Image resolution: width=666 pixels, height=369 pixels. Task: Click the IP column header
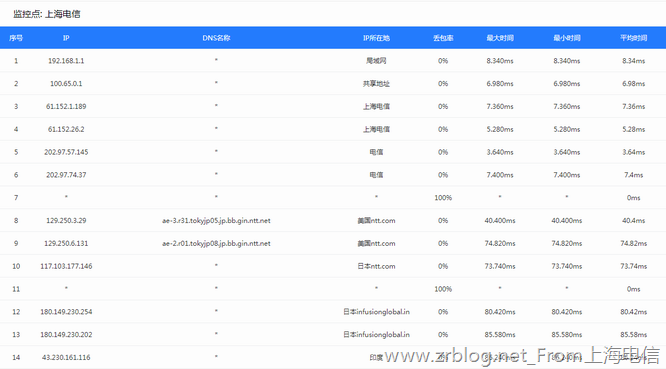click(x=66, y=38)
